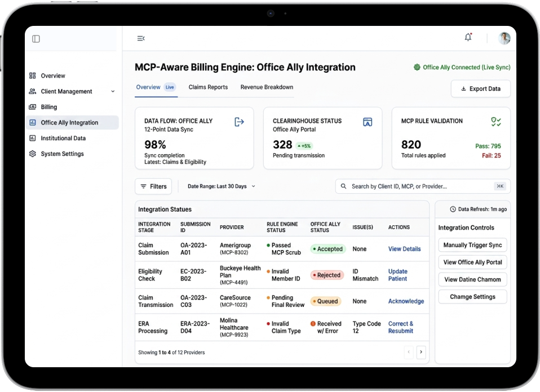Focus the Search by Client ID field

pyautogui.click(x=423, y=186)
